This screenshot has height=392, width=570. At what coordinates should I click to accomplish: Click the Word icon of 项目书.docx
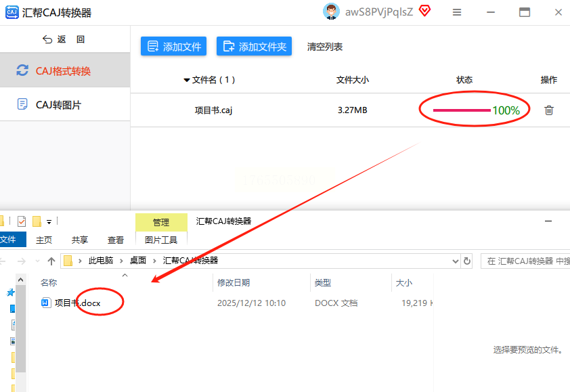46,303
